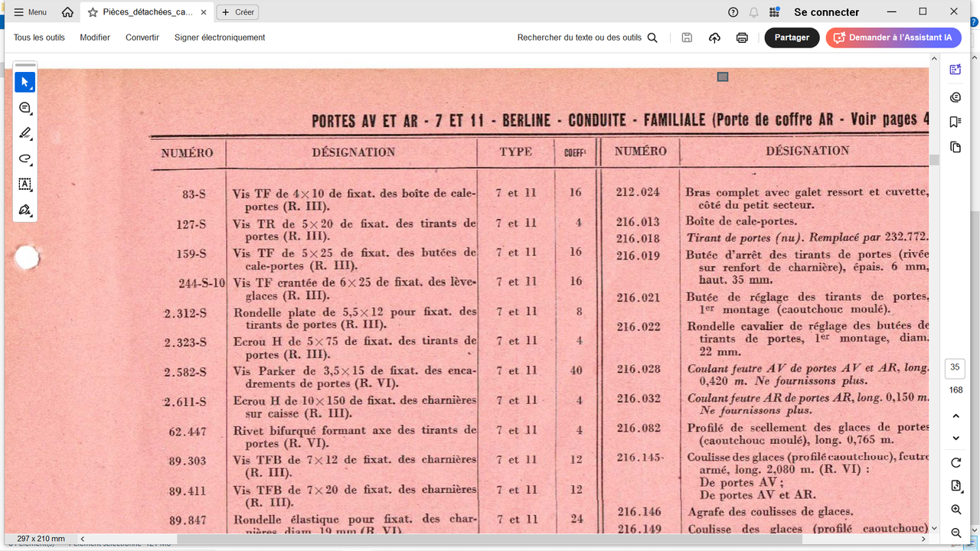Go to the Home screen icon

tap(68, 12)
